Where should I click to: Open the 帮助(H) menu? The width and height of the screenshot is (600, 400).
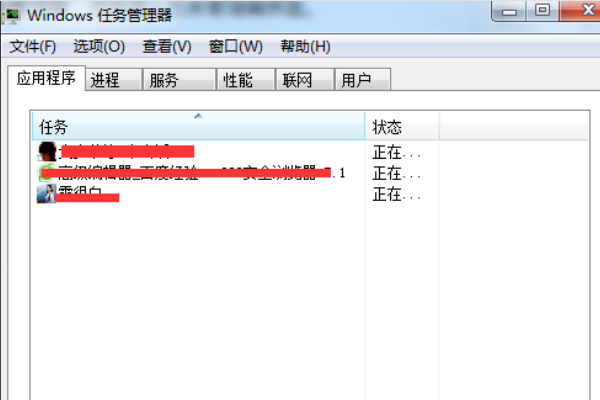[305, 47]
